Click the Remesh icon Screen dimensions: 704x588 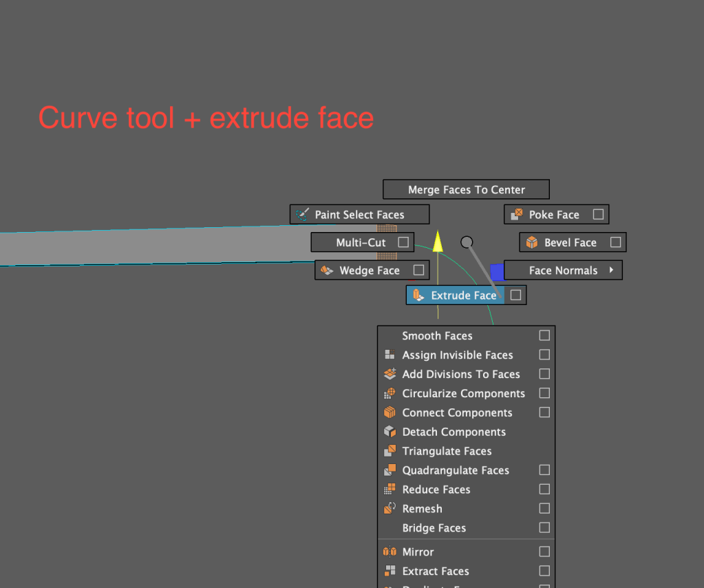point(390,509)
